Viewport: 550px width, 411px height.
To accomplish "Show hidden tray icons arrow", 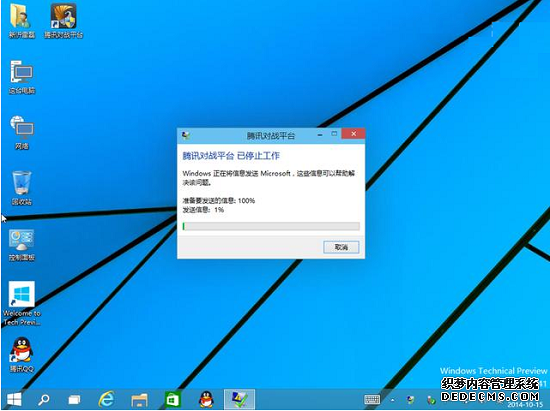I will [x=393, y=400].
